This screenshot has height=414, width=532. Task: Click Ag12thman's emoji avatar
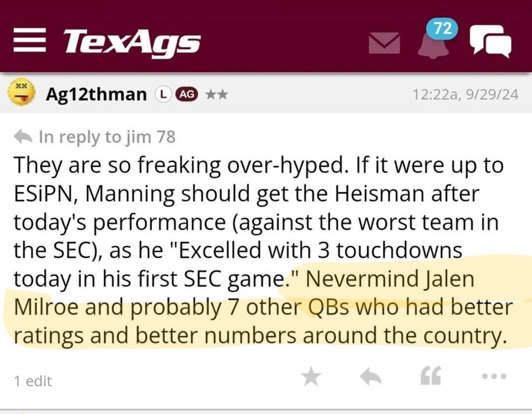(x=22, y=93)
